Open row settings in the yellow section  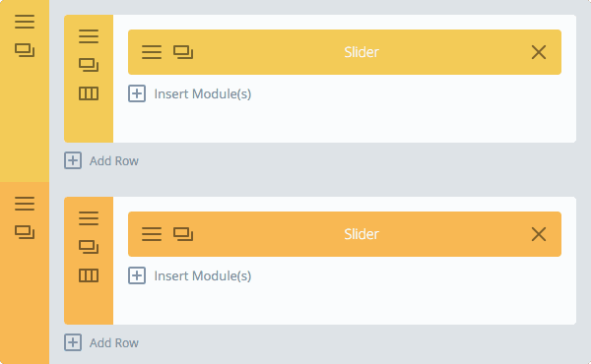pos(89,36)
